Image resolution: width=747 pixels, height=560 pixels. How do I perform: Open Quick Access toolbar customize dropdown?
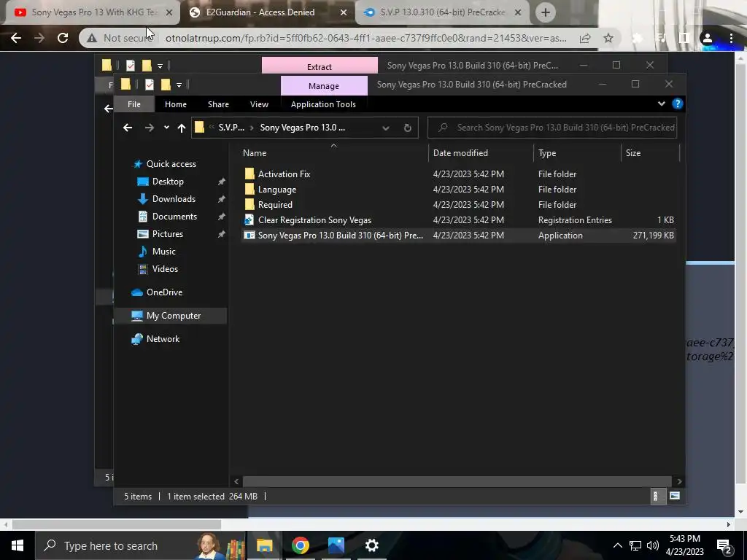179,85
